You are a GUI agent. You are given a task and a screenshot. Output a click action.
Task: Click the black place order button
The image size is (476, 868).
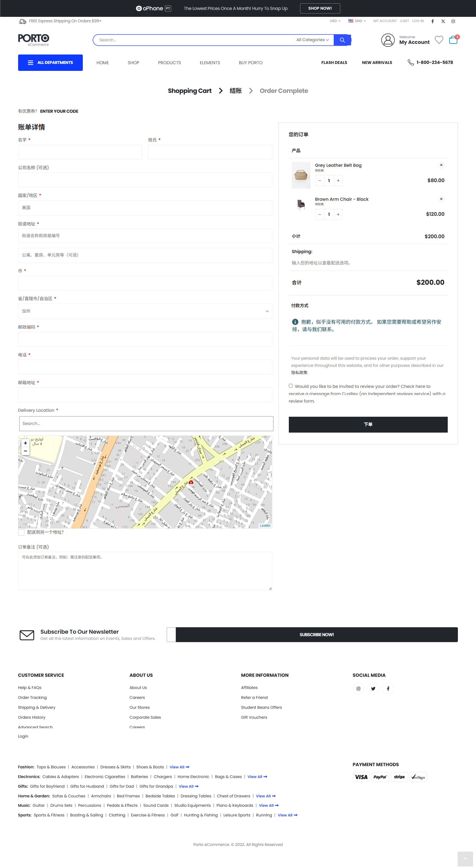click(368, 424)
